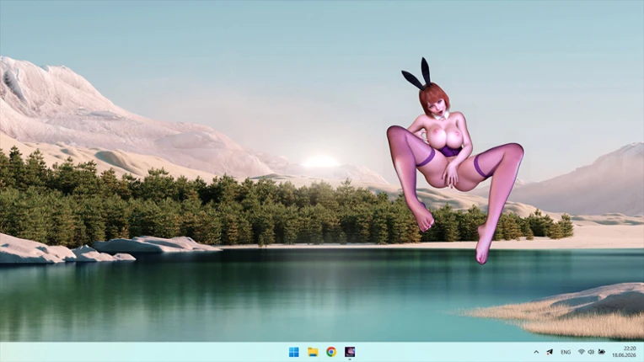Open the Windows Start menu
644x362 pixels.
coord(293,352)
